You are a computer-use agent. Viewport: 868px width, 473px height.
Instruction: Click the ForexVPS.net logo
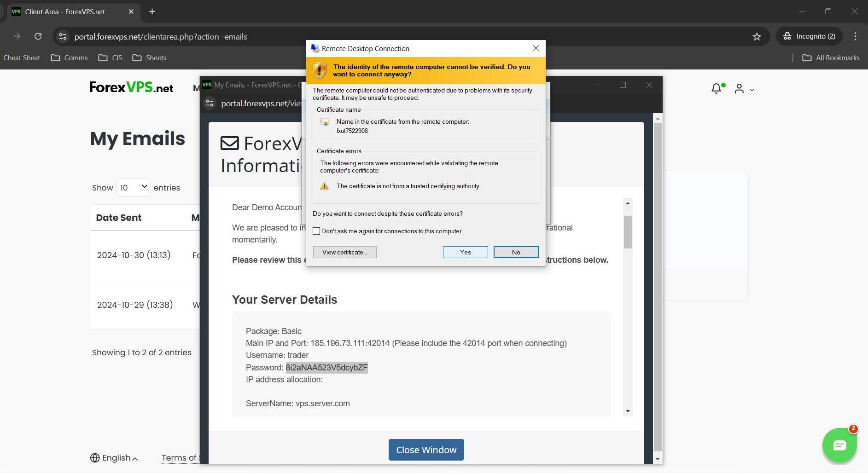pos(131,87)
